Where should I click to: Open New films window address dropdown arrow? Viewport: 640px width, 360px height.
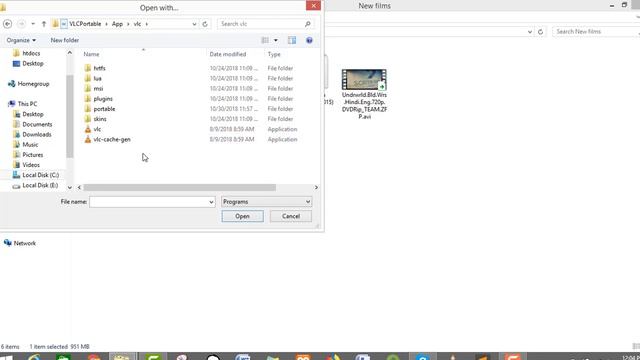530,31
